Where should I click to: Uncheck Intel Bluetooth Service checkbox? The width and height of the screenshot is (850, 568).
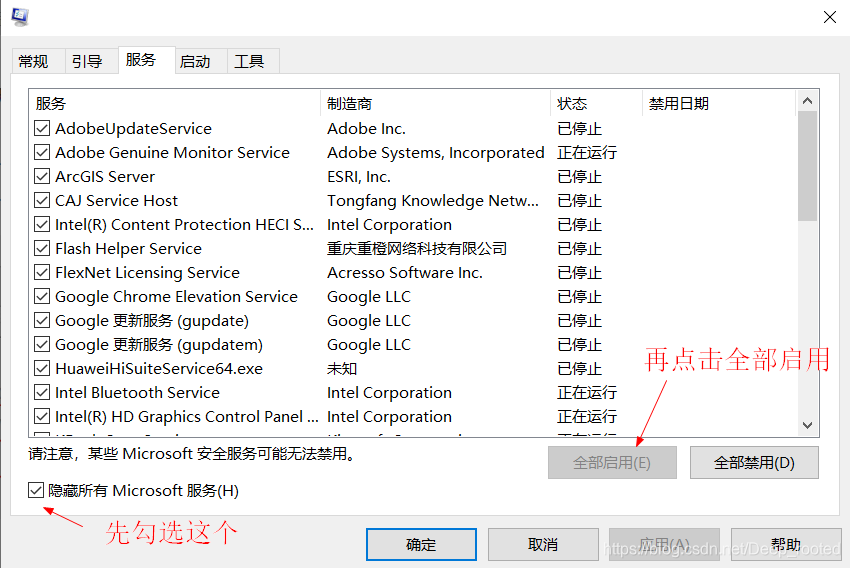click(x=42, y=392)
